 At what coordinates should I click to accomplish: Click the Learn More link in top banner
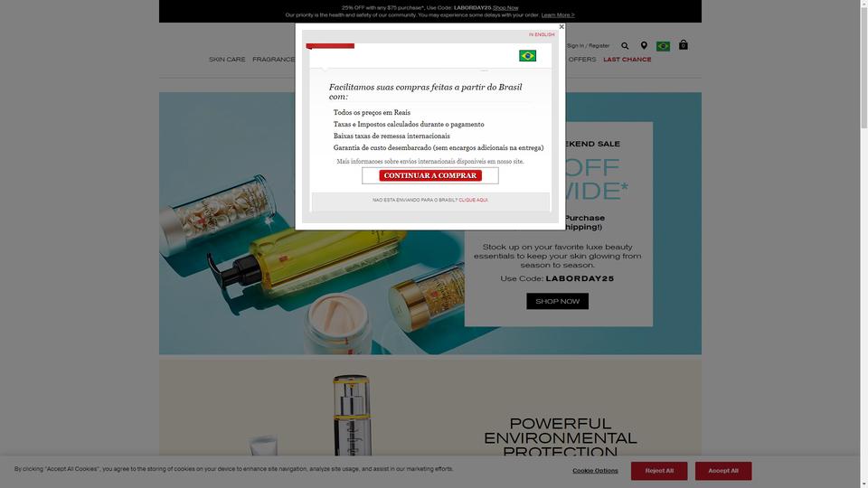pyautogui.click(x=558, y=15)
